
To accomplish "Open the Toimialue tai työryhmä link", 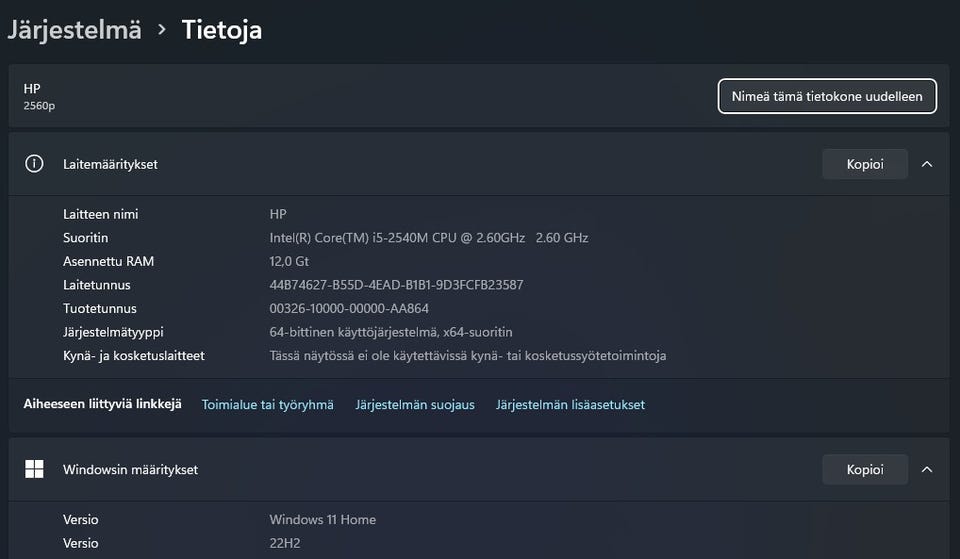I will coord(268,405).
